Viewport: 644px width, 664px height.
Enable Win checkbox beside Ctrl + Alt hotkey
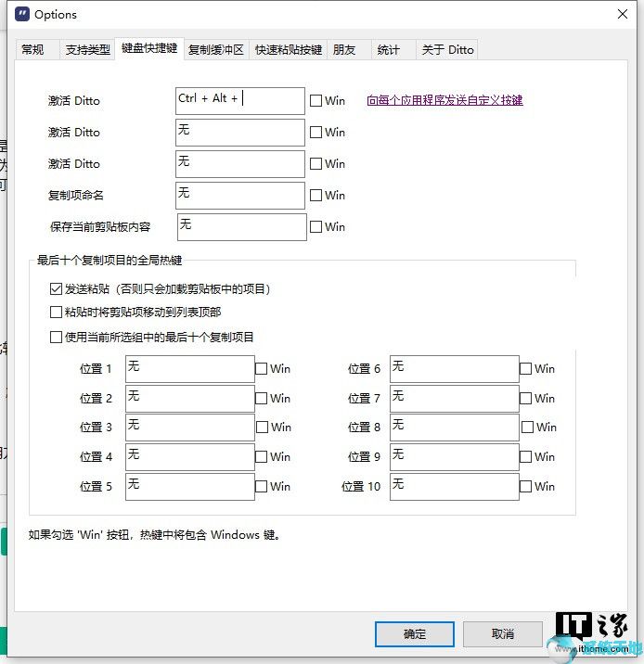tap(316, 101)
